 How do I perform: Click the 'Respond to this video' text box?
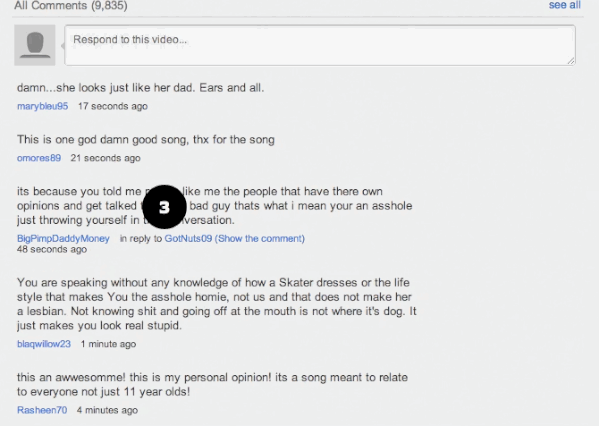(x=320, y=45)
